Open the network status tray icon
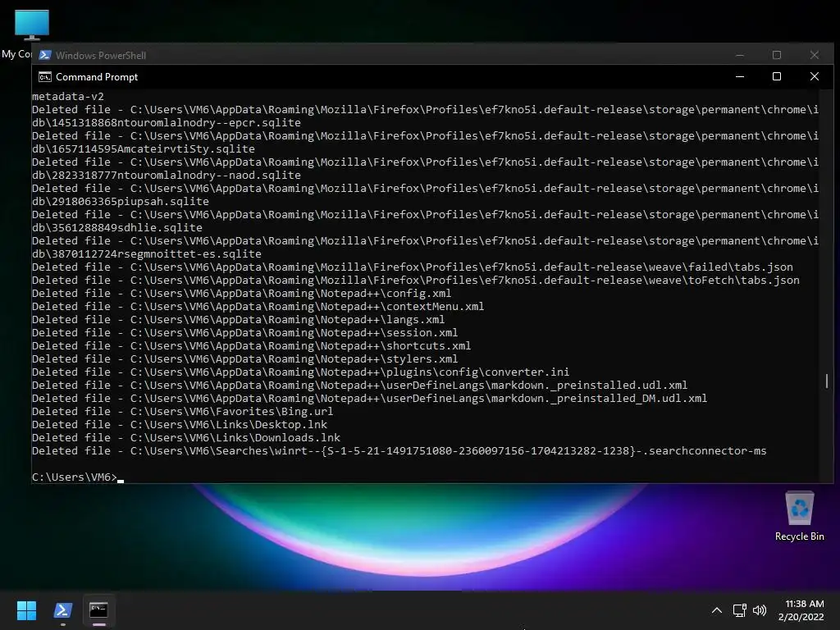The image size is (840, 630). pyautogui.click(x=740, y=610)
